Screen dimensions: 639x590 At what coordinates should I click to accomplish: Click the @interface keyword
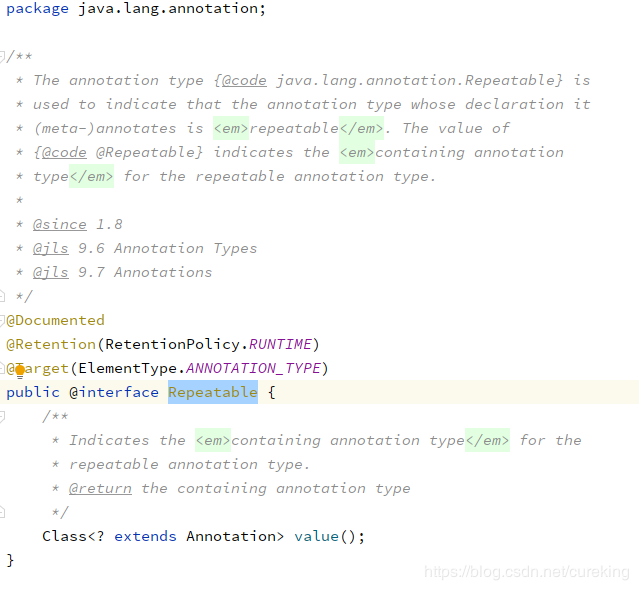click(x=114, y=392)
